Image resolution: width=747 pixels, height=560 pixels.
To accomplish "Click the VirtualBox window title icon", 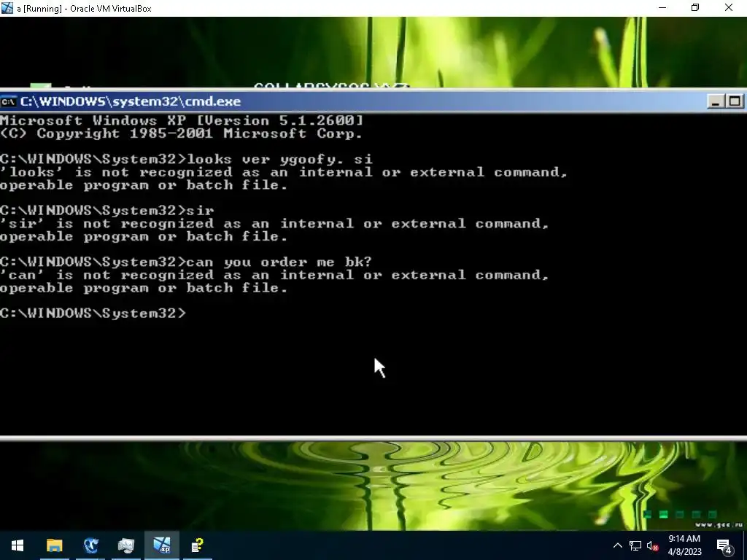I will (7, 8).
